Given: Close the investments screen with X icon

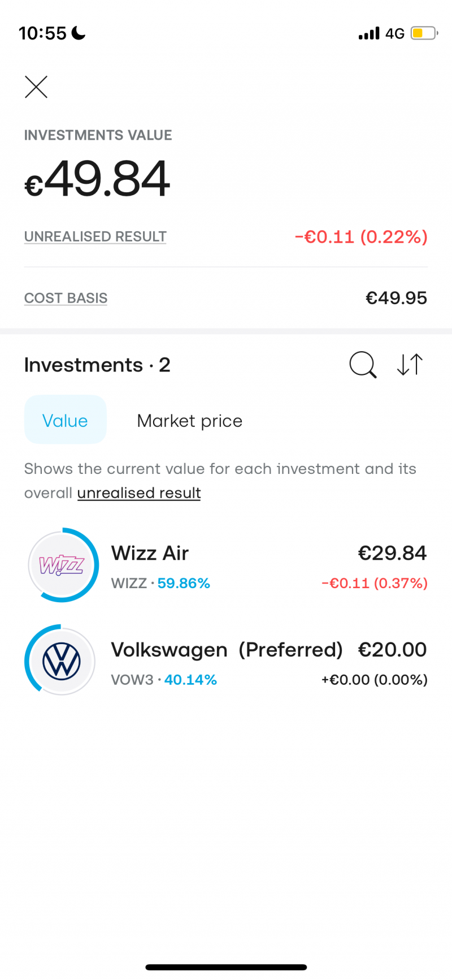Looking at the screenshot, I should [x=36, y=87].
